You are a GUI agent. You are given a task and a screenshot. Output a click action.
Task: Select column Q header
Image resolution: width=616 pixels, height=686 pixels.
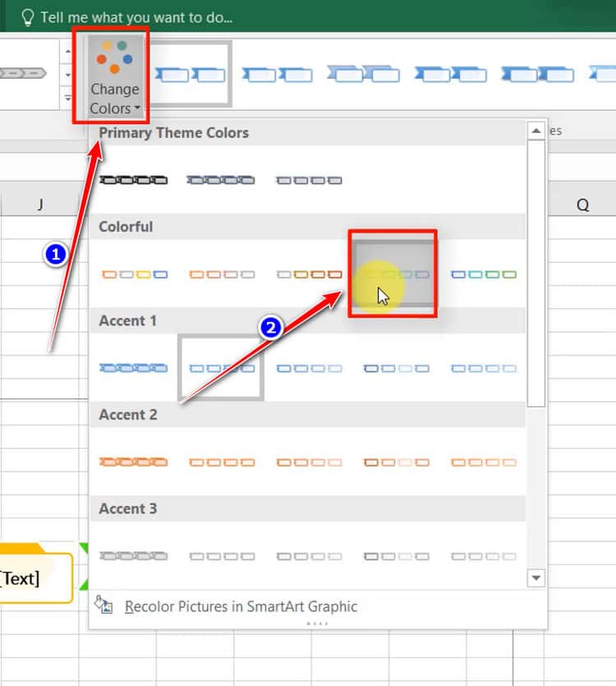pos(582,205)
